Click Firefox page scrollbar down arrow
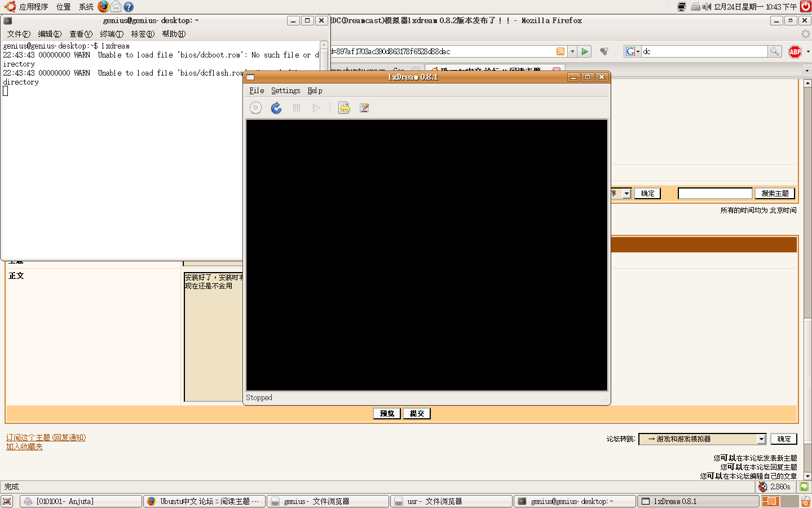 click(x=807, y=476)
